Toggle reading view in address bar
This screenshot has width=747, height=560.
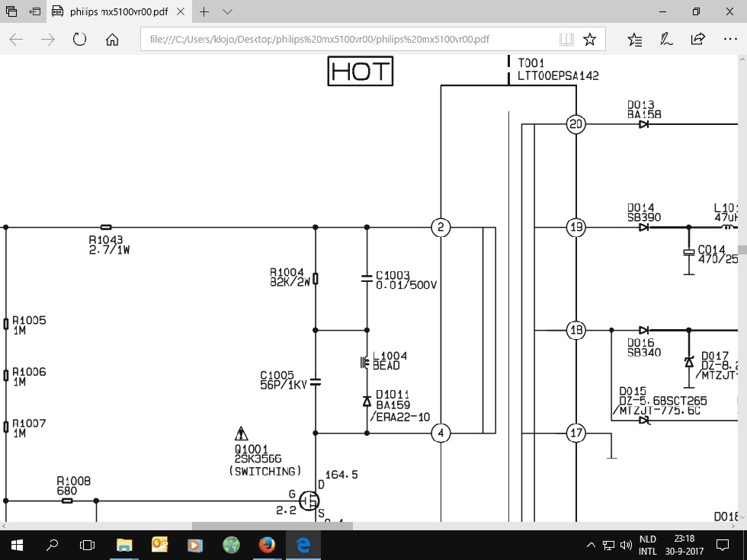click(566, 39)
